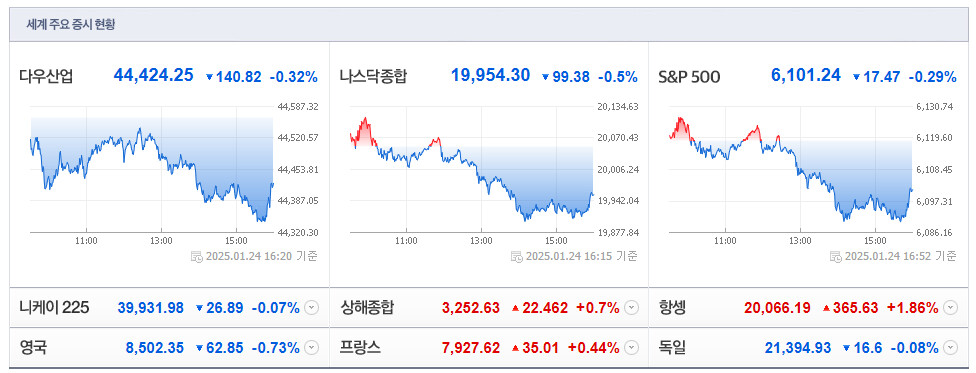Expand the 항셍 row dropdown arrow

950,308
